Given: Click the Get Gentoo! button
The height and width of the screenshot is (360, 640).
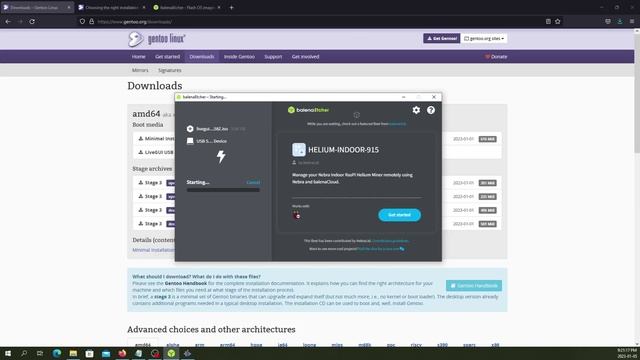Looking at the screenshot, I should (442, 38).
